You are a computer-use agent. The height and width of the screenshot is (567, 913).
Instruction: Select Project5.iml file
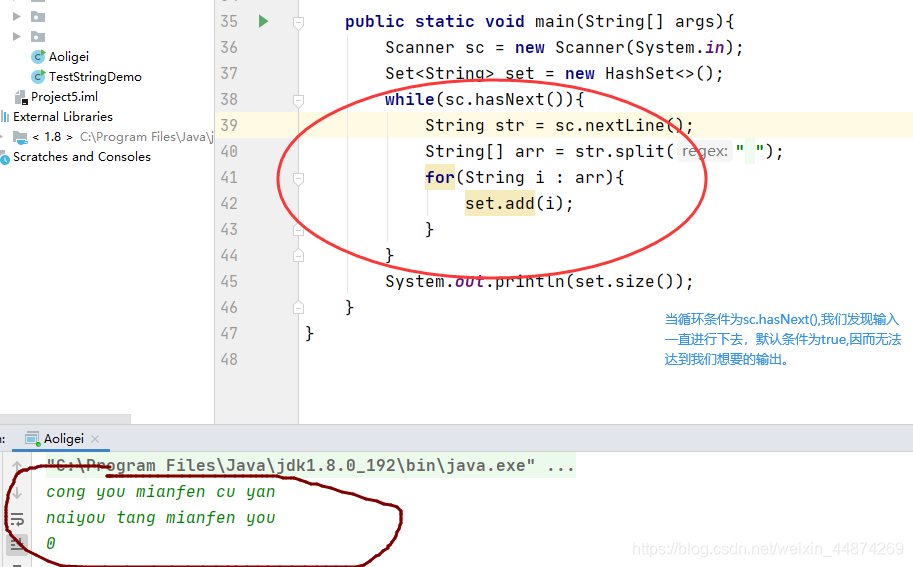(64, 97)
